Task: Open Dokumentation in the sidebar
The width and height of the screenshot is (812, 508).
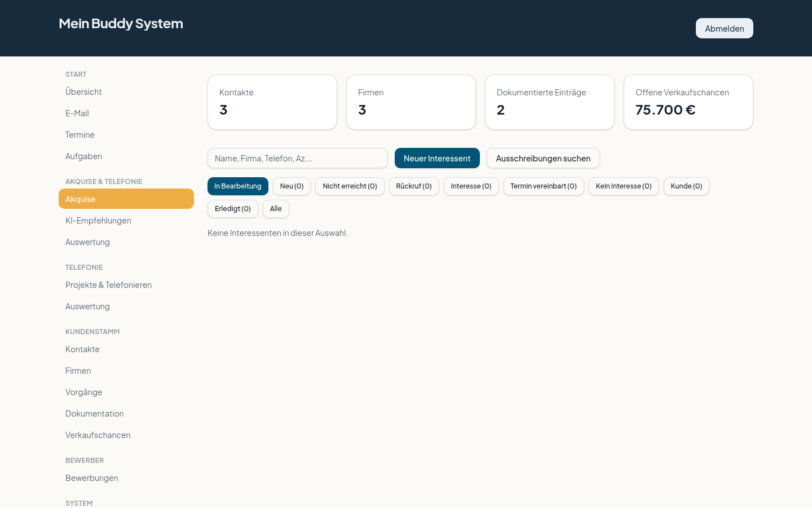Action: point(126,413)
